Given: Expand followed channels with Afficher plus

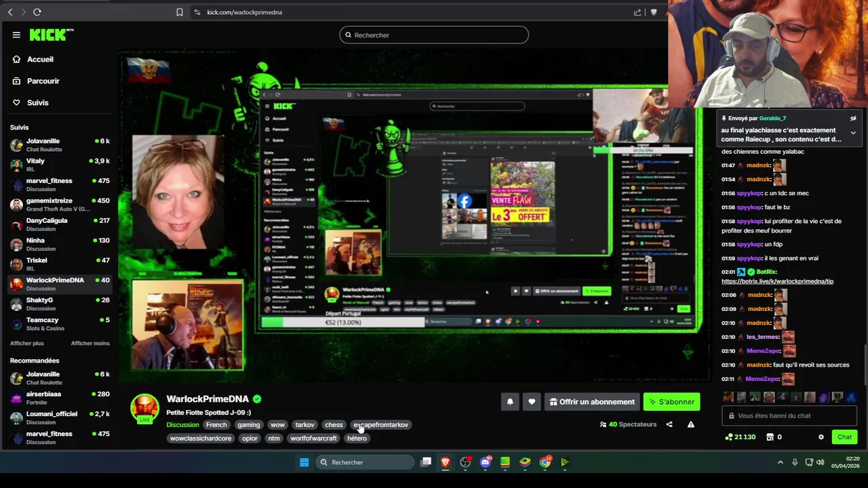Looking at the screenshot, I should (x=27, y=343).
